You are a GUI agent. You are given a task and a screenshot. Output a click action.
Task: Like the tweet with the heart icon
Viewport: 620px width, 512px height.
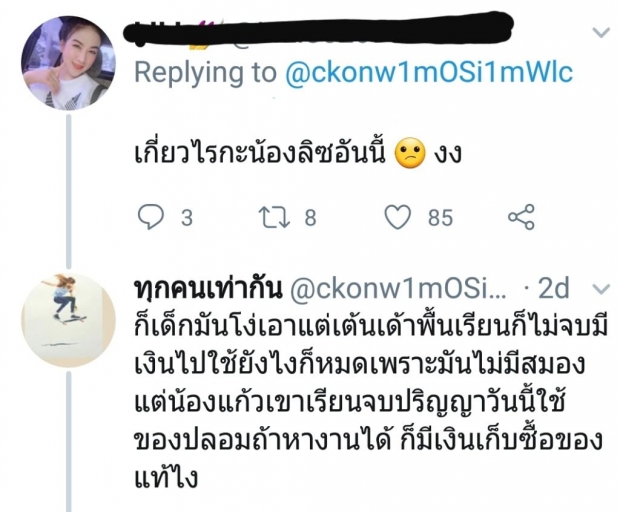[x=398, y=217]
